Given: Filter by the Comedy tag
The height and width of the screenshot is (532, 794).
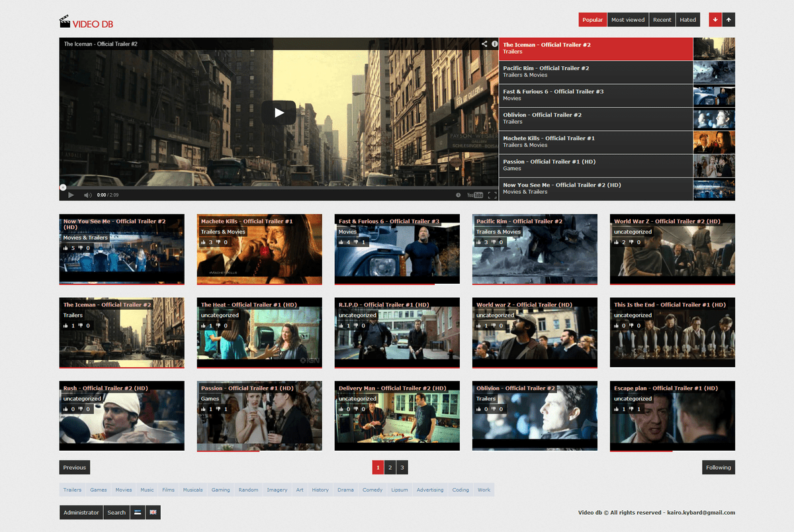Looking at the screenshot, I should (x=373, y=490).
